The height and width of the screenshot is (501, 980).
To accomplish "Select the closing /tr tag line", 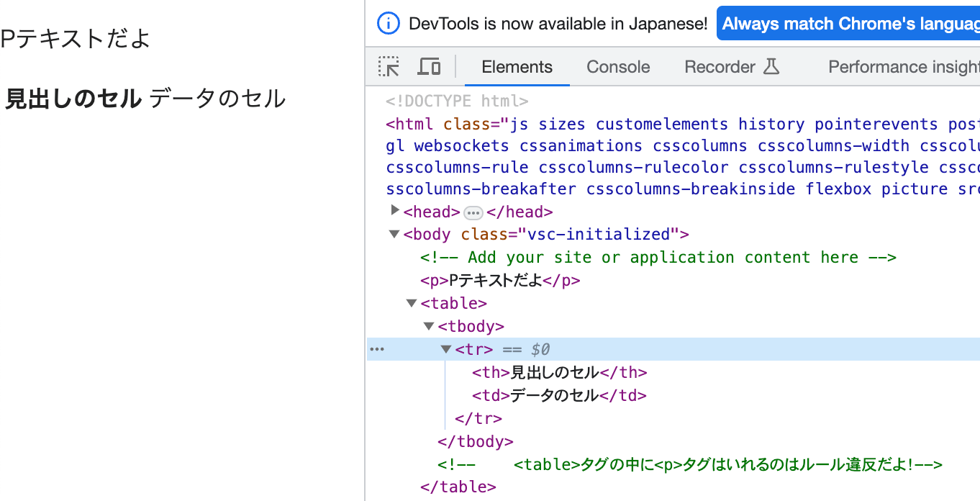I will (478, 418).
